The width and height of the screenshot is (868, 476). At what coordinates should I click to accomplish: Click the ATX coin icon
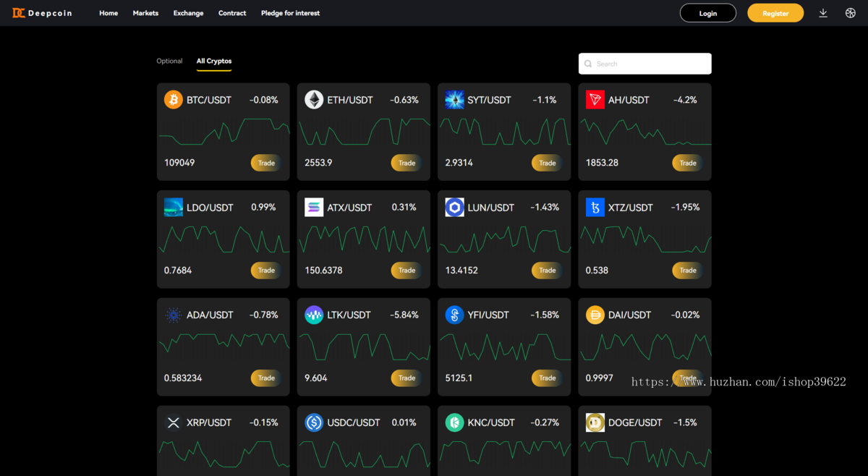pyautogui.click(x=314, y=208)
